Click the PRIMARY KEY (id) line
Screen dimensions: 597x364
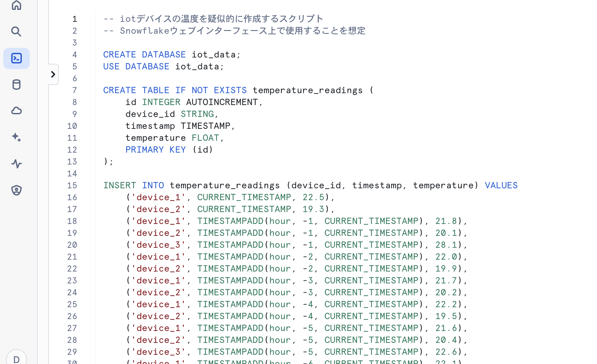point(169,150)
